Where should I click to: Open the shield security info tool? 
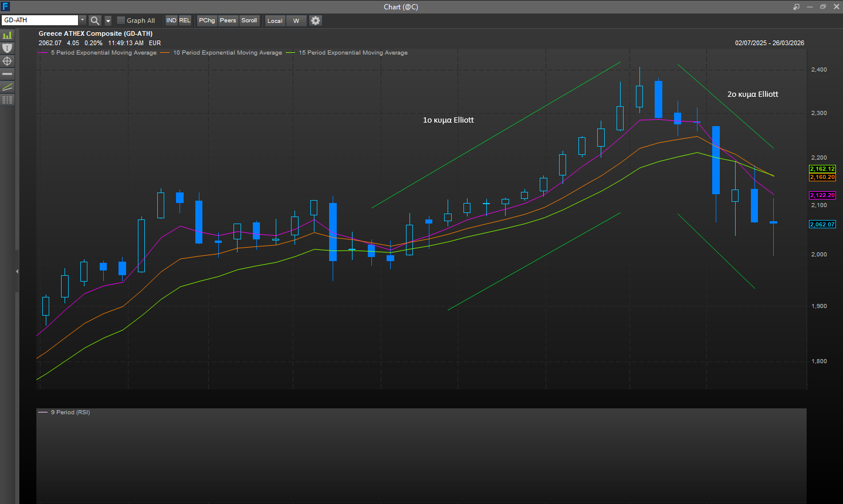click(8, 48)
